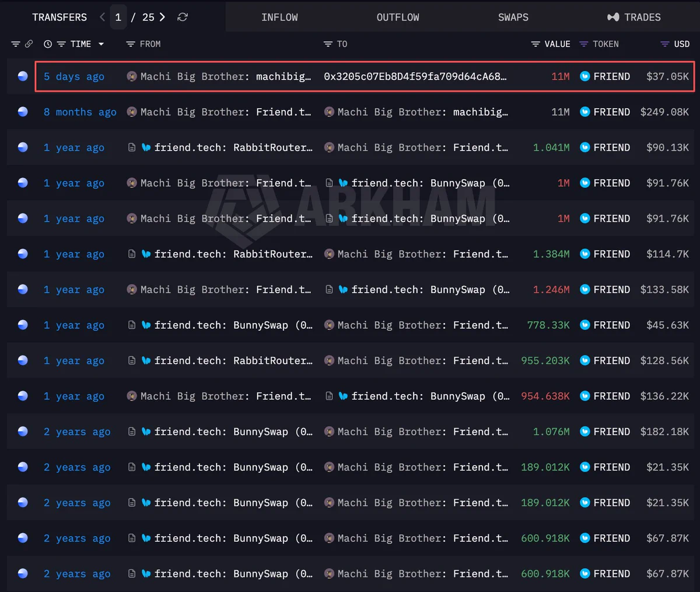Image resolution: width=700 pixels, height=592 pixels.
Task: Click the $114.7K USD amount
Action: pyautogui.click(x=667, y=254)
